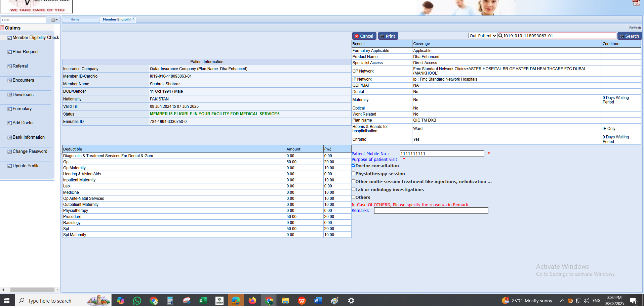Click the Claims section icon
The width and height of the screenshot is (644, 306).
pos(2,28)
